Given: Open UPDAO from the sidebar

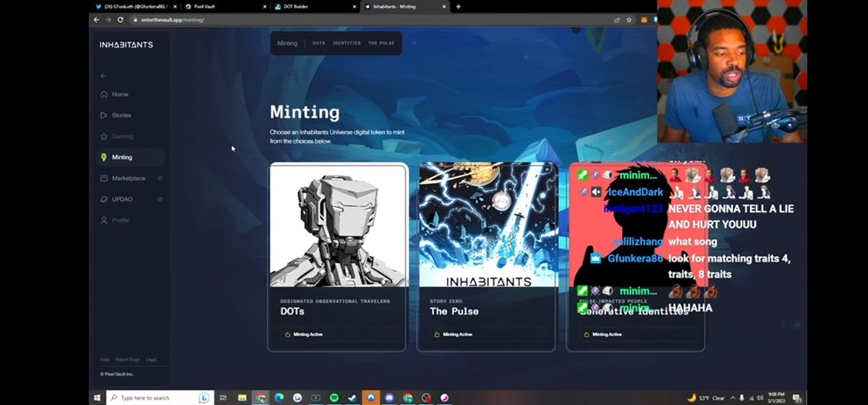Looking at the screenshot, I should [116, 199].
